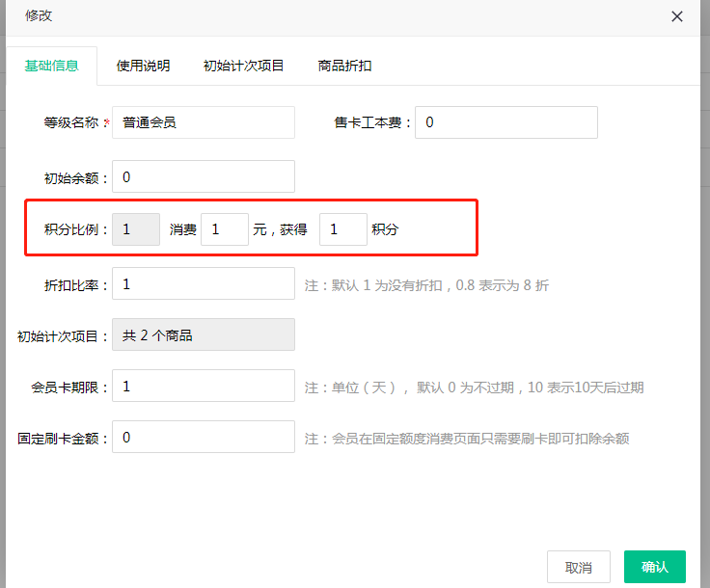Click the discount note about 0.8 表示为 8 折

426,285
